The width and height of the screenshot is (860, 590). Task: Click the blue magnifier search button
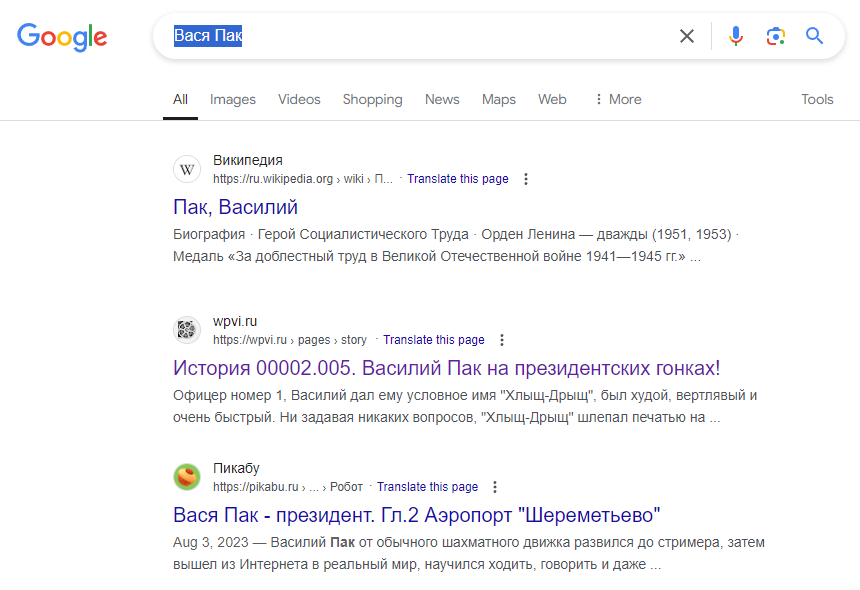pyautogui.click(x=815, y=37)
